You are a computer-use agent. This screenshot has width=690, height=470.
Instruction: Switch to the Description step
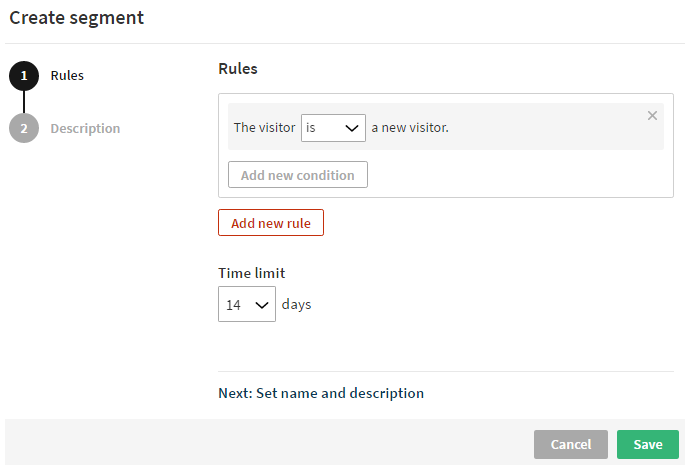coord(85,128)
